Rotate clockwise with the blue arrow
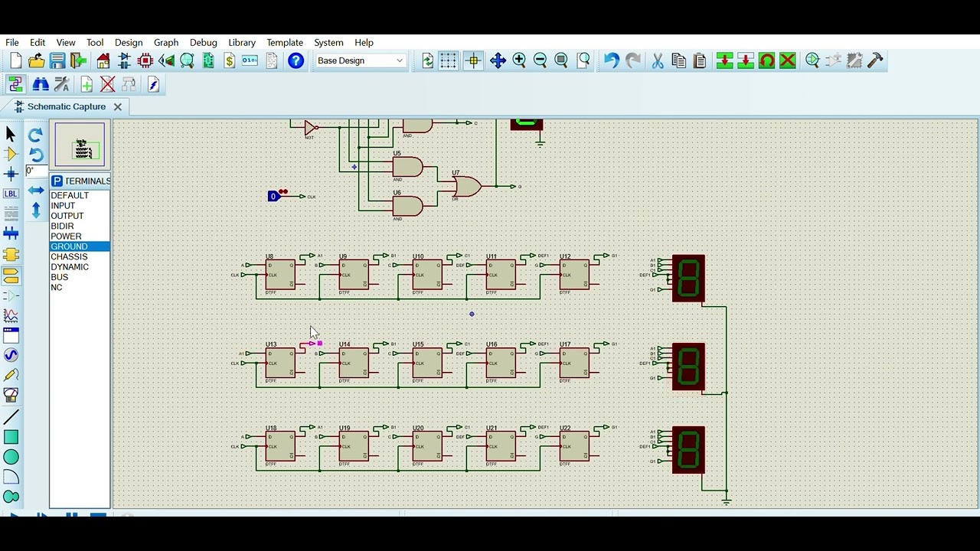980x551 pixels. pyautogui.click(x=35, y=135)
